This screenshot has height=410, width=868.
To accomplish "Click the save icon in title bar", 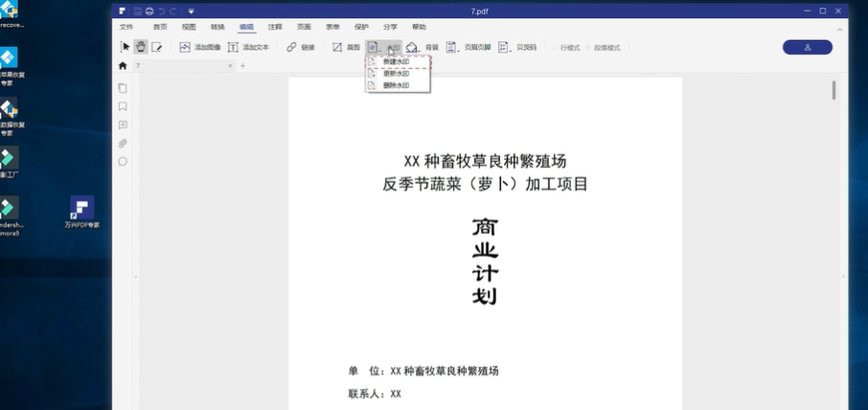I will coord(137,11).
